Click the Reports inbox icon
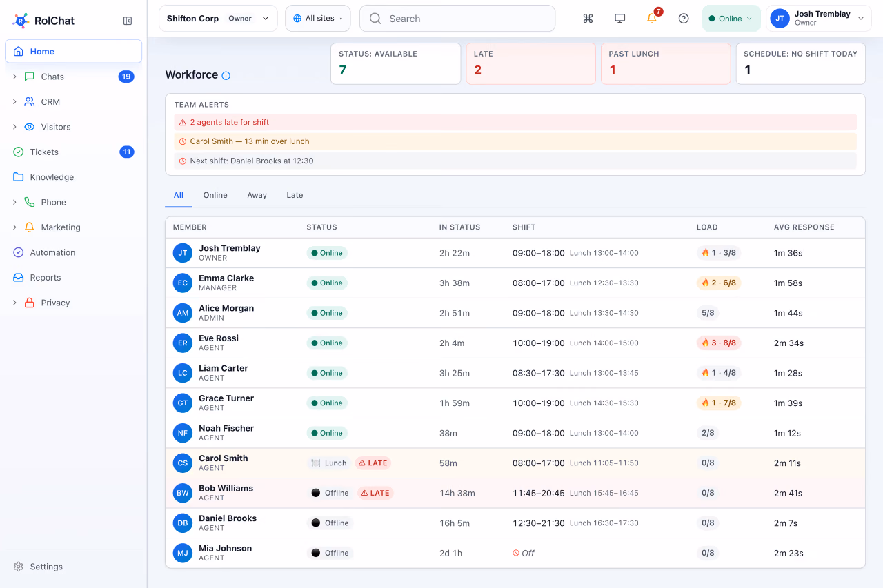Screen dimensions: 883x588 pos(19,278)
